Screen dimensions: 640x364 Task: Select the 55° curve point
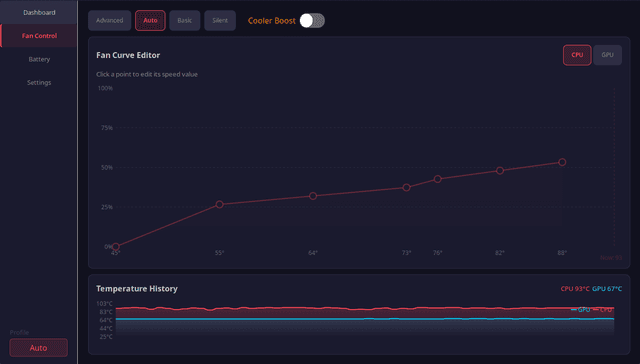[219, 204]
